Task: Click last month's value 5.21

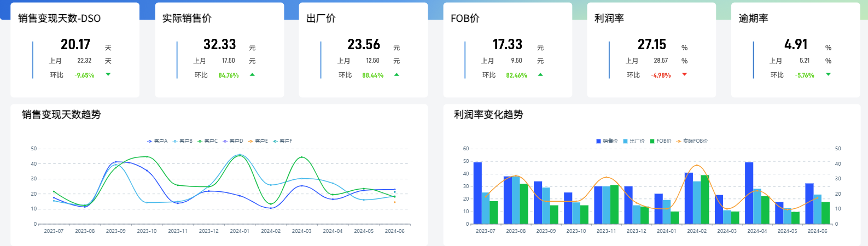Action: [805, 61]
